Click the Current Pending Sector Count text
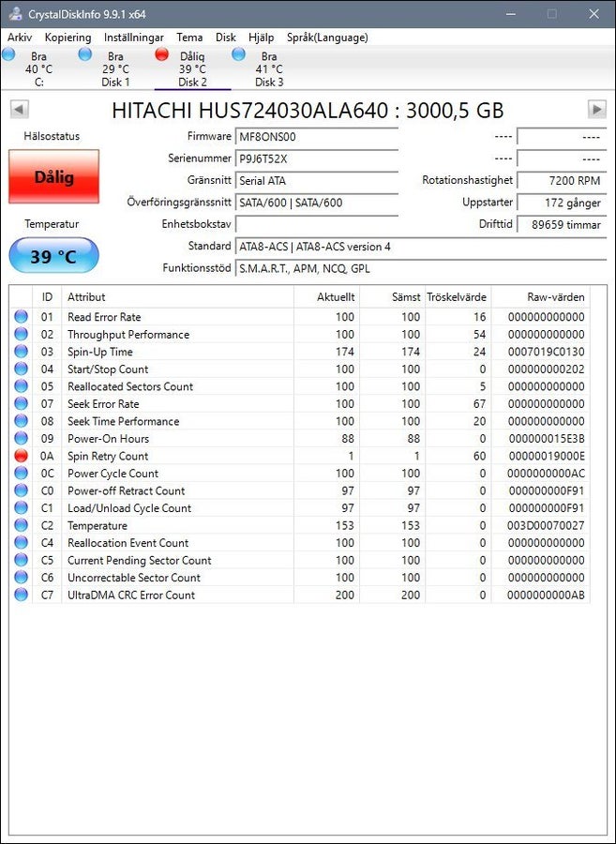This screenshot has height=844, width=616. 140,561
